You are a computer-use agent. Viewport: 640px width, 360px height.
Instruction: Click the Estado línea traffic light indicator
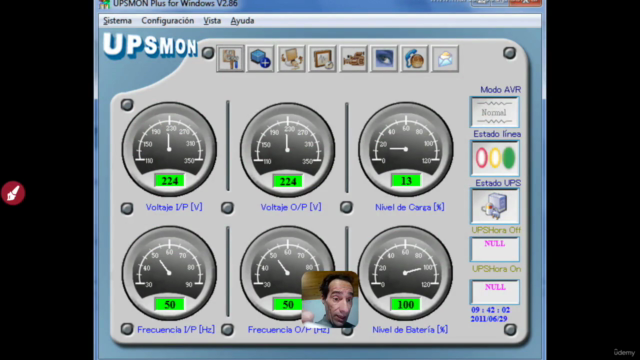coord(495,158)
